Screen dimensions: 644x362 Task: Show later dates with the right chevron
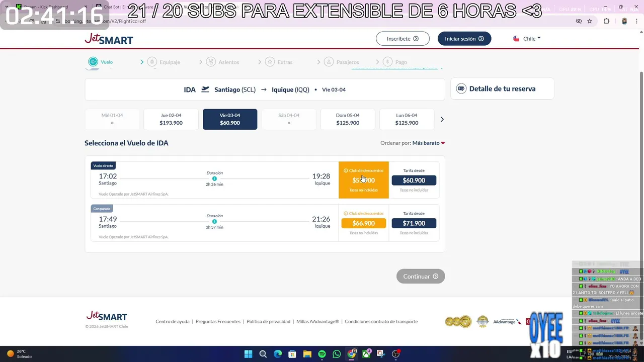(442, 119)
